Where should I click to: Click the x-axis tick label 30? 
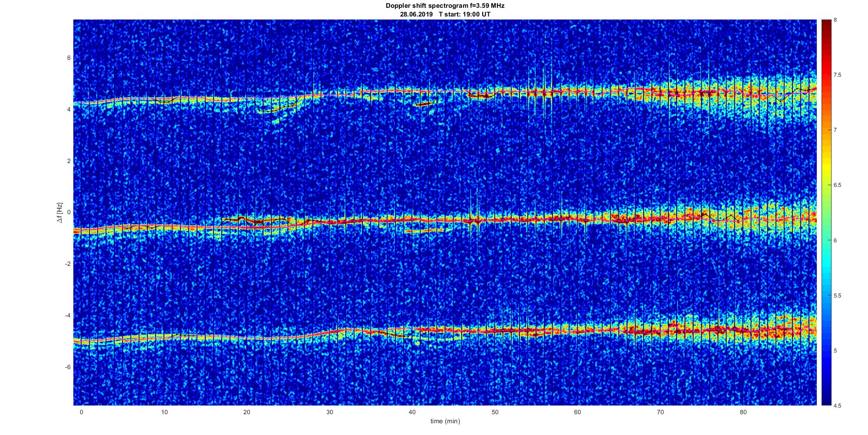tap(329, 412)
